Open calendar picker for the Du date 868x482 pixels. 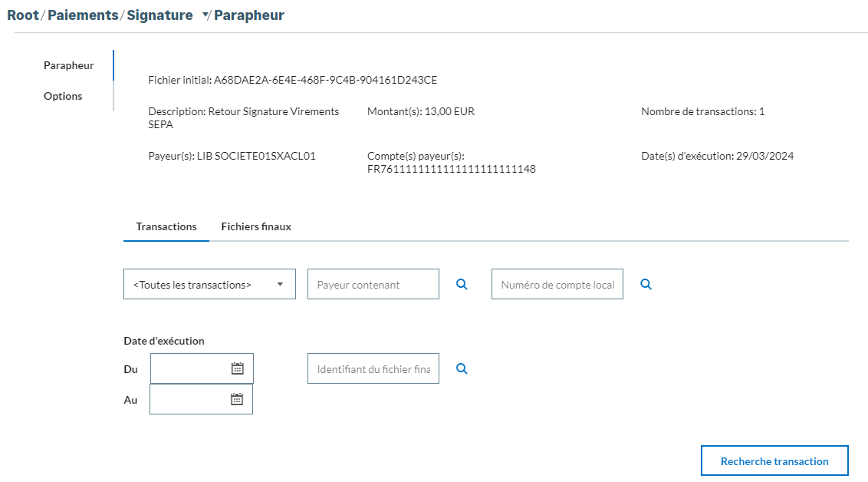tap(238, 368)
